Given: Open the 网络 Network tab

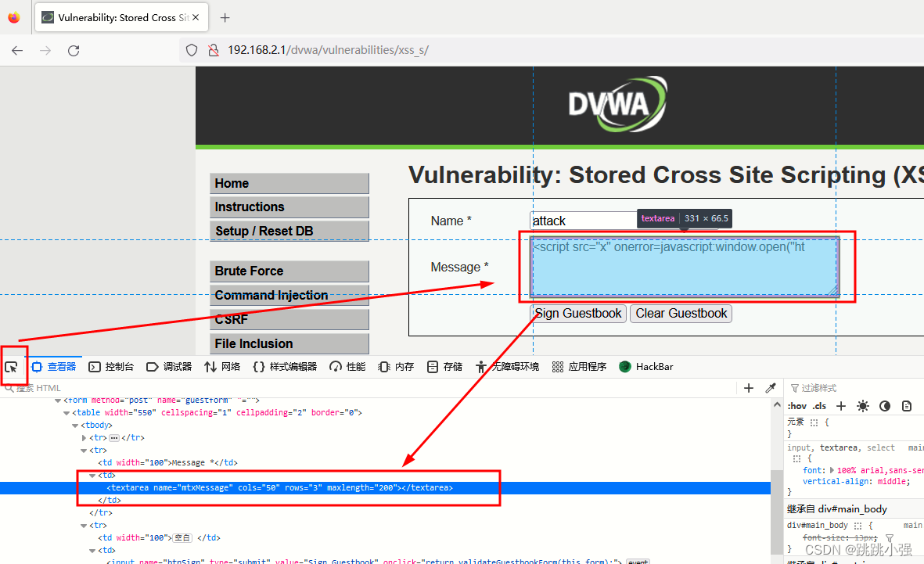Looking at the screenshot, I should click(222, 367).
